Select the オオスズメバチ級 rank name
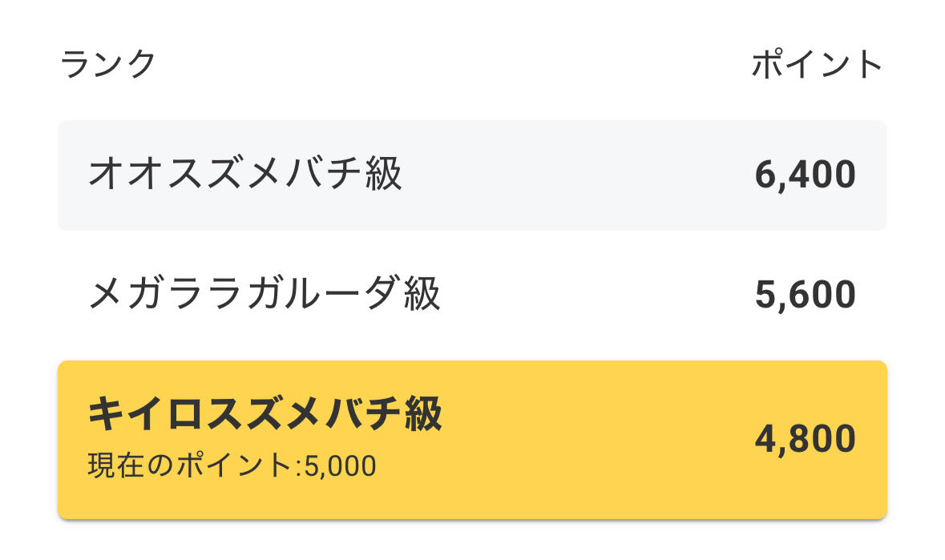This screenshot has height=560, width=945. (244, 175)
